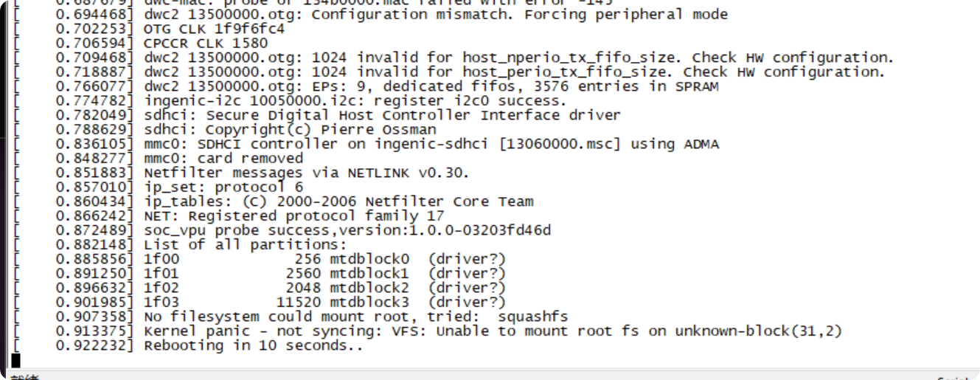Viewport: 980px width, 380px height.
Task: Click the 'NET: Registered protocol family 17' line
Action: [x=229, y=216]
